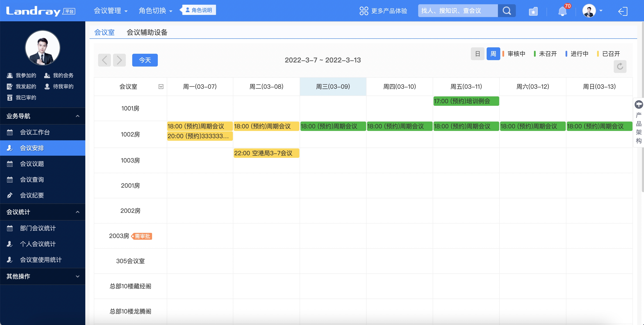Screen dimensions: 644x325
Task: Collapse the 会议统计 section
Action: coord(77,212)
